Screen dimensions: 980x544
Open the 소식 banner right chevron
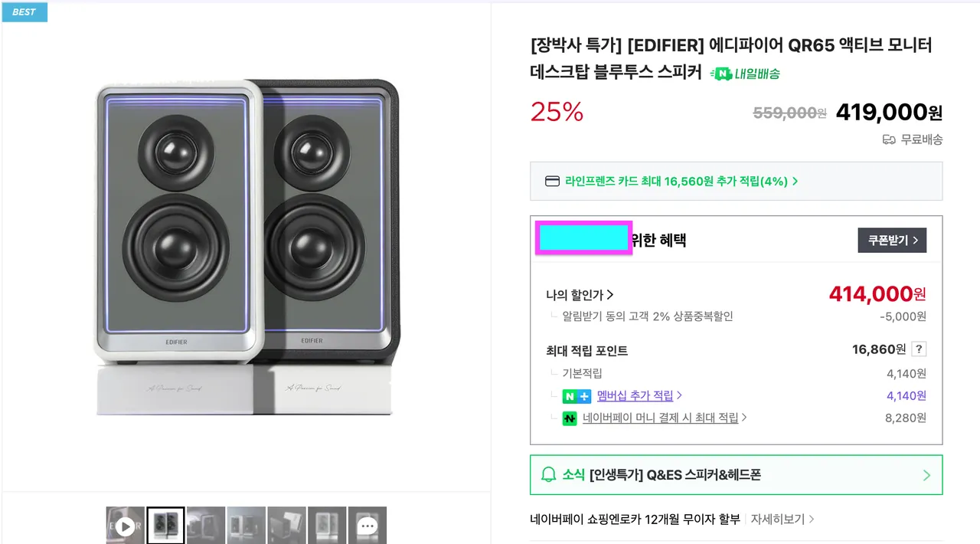pyautogui.click(x=926, y=475)
